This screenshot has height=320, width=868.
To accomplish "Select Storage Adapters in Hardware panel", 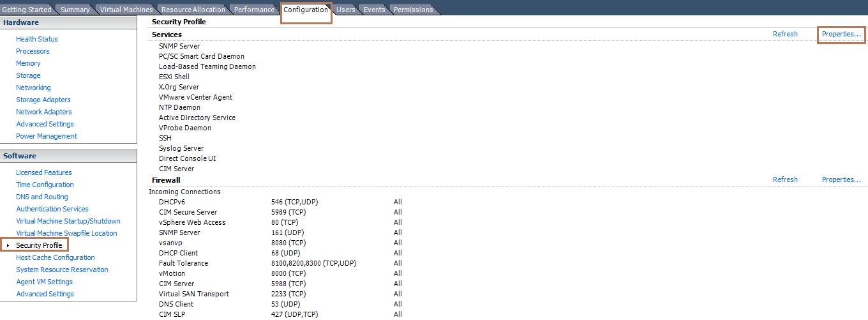I will coord(43,100).
